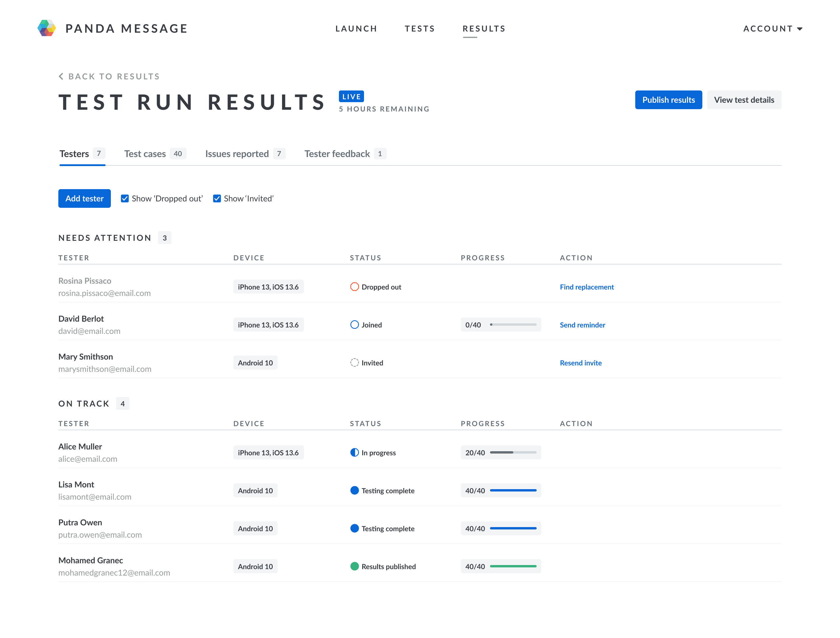Click the Testing complete icon for Lisa Mont

[x=354, y=490]
